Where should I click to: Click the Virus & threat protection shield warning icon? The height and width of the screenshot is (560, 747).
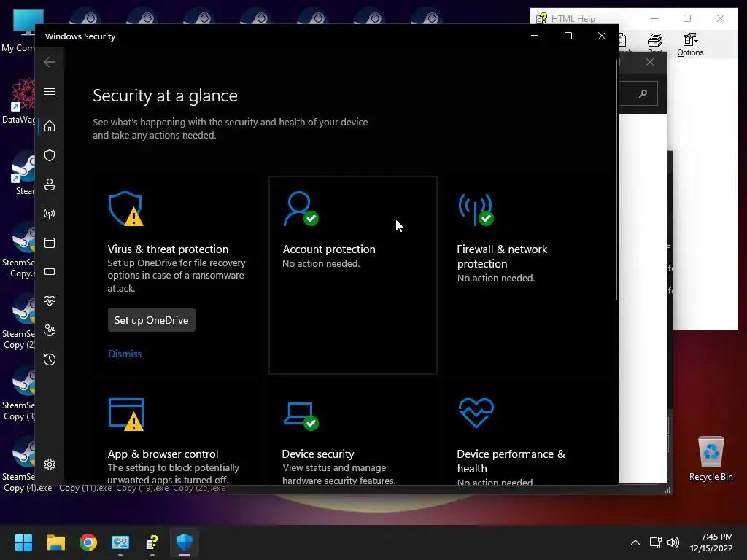pyautogui.click(x=125, y=209)
